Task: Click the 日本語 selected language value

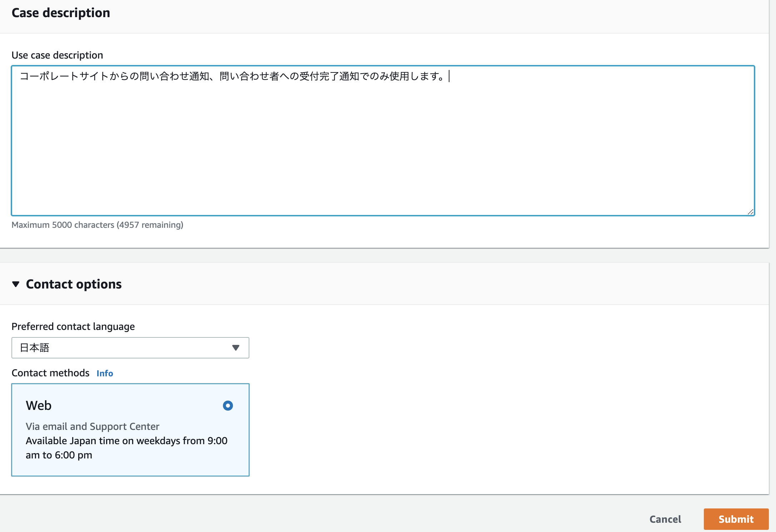Action: coord(35,347)
